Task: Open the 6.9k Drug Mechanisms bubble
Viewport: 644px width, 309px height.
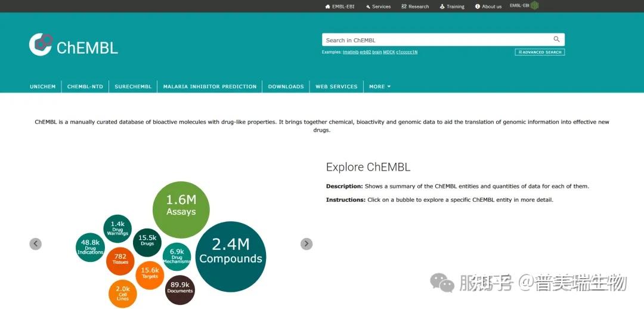Action: coord(177,257)
